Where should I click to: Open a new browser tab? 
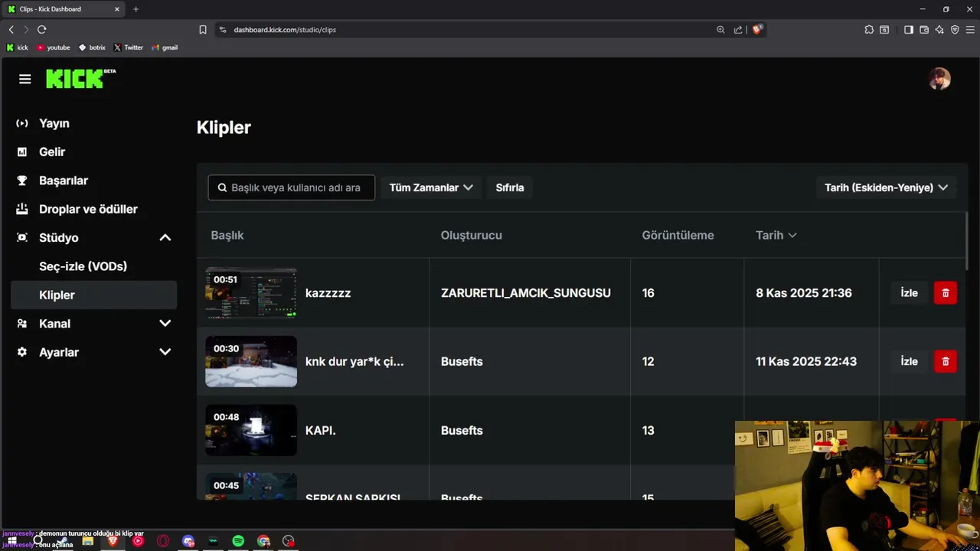[136, 9]
